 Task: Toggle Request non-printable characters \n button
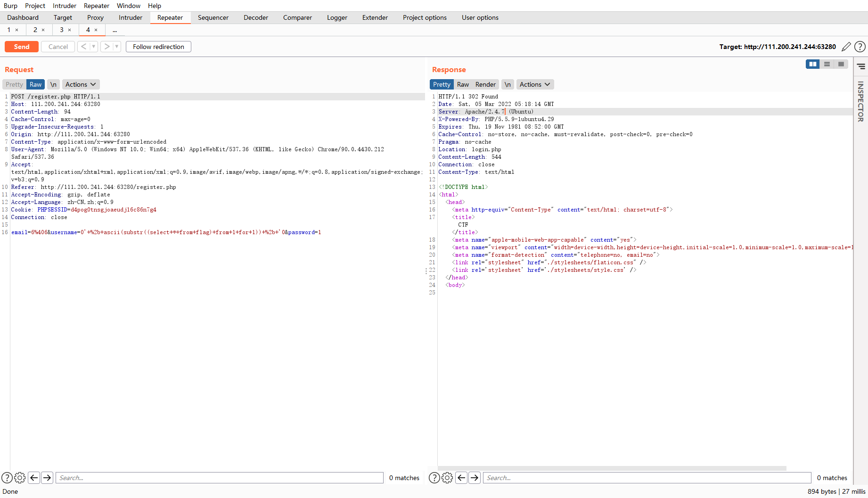[53, 84]
